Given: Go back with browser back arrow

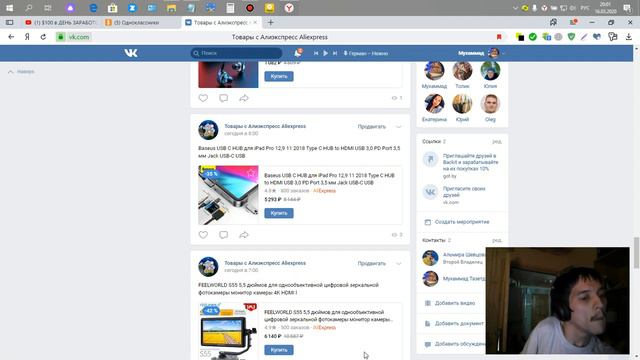Looking at the screenshot, I should point(11,37).
